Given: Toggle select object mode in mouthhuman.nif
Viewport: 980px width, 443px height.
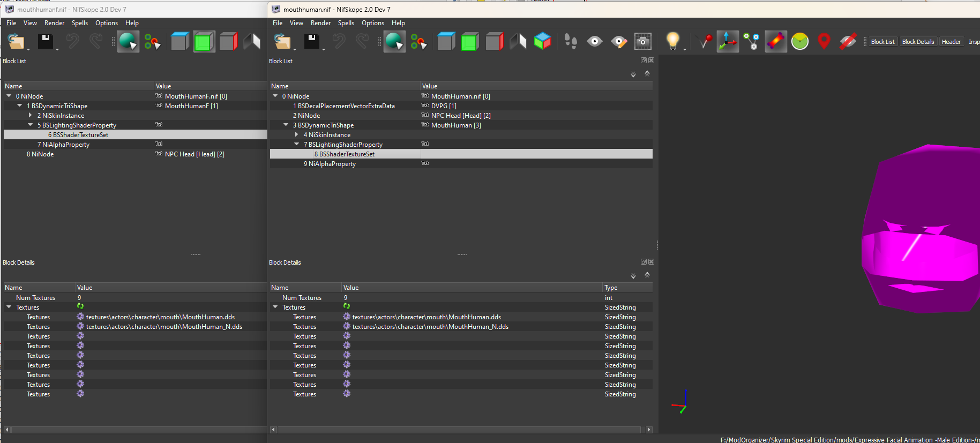Looking at the screenshot, I should tap(394, 41).
